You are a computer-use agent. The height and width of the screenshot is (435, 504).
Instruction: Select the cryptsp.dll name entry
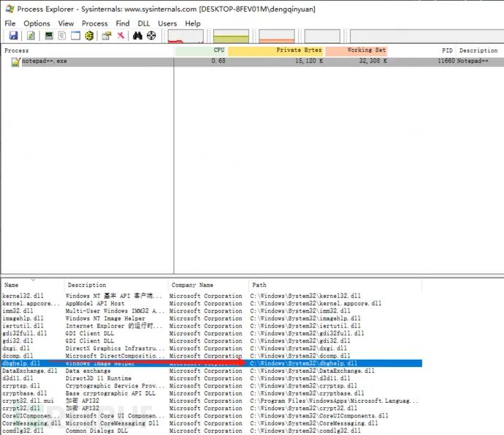(x=21, y=385)
